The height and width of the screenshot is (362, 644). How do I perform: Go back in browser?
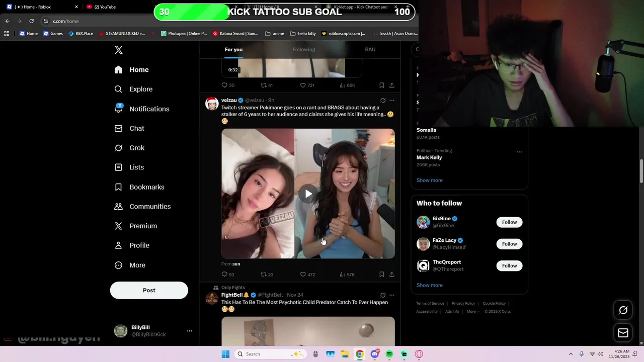7,21
